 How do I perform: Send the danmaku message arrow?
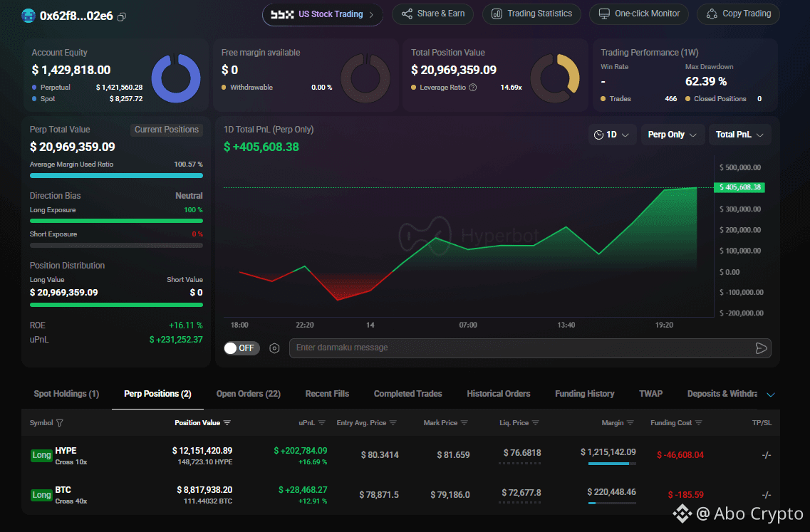[x=761, y=348]
